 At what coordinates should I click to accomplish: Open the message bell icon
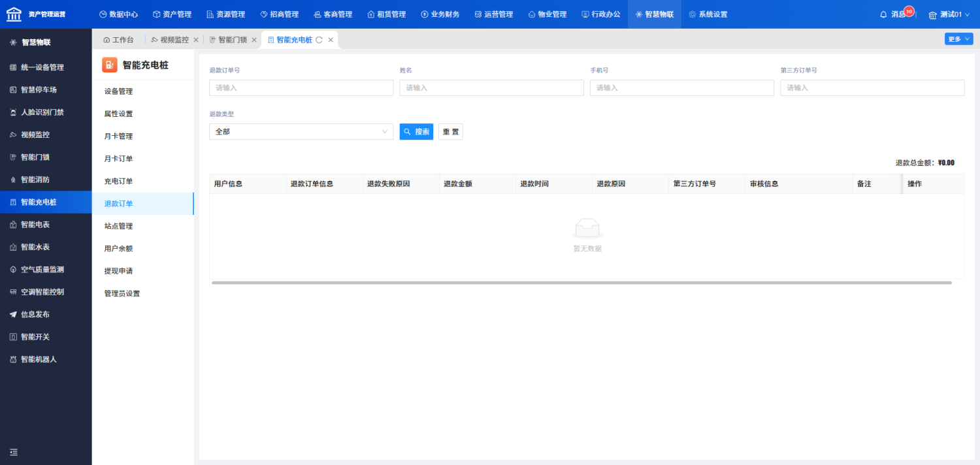(x=883, y=14)
